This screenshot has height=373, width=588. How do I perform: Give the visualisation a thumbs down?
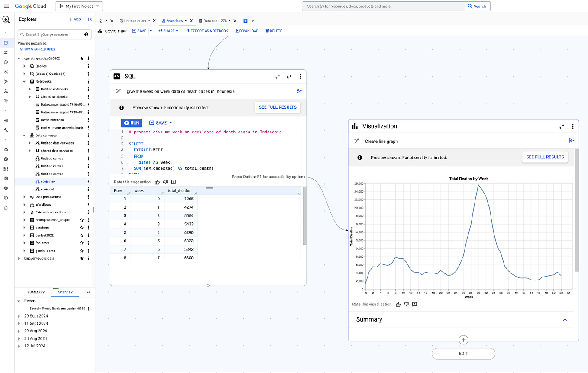coord(406,304)
